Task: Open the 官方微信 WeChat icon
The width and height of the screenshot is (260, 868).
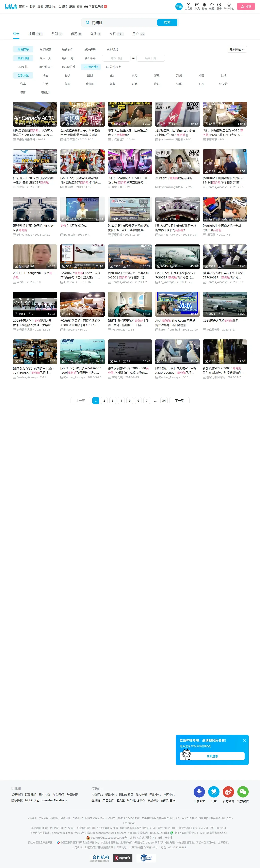Action: 243,791
